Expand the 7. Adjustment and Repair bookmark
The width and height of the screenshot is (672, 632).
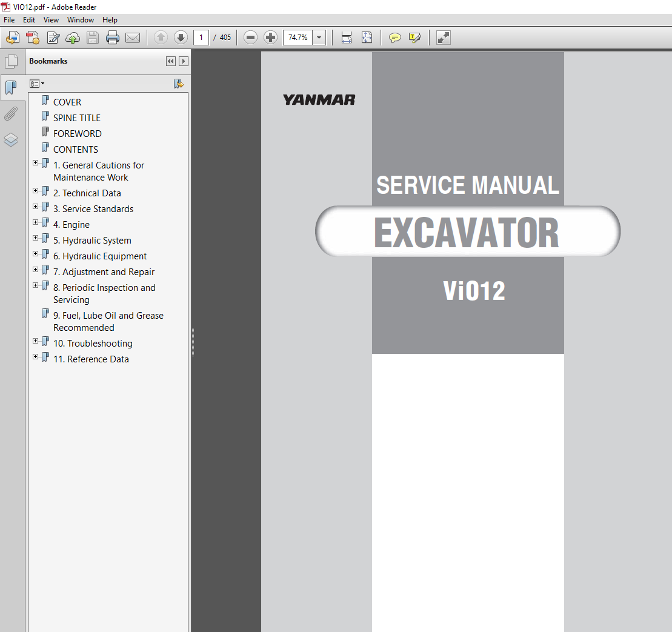point(36,270)
